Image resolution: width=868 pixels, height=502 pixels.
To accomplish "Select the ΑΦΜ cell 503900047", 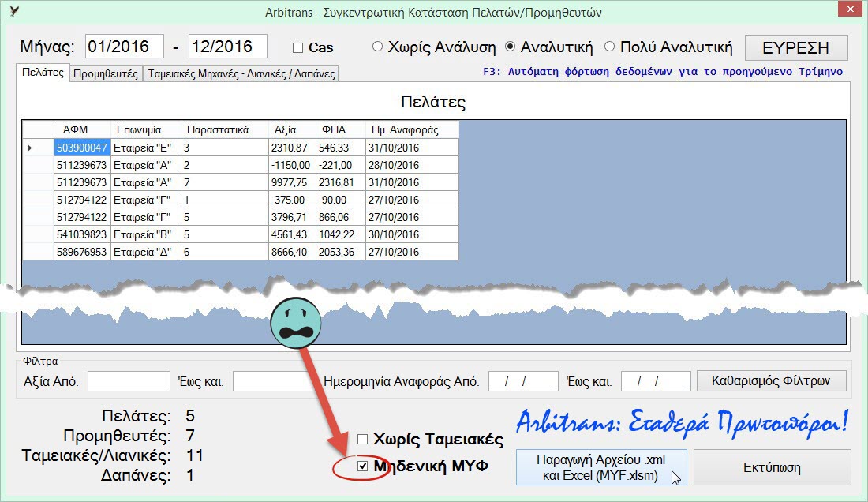I will [x=83, y=148].
